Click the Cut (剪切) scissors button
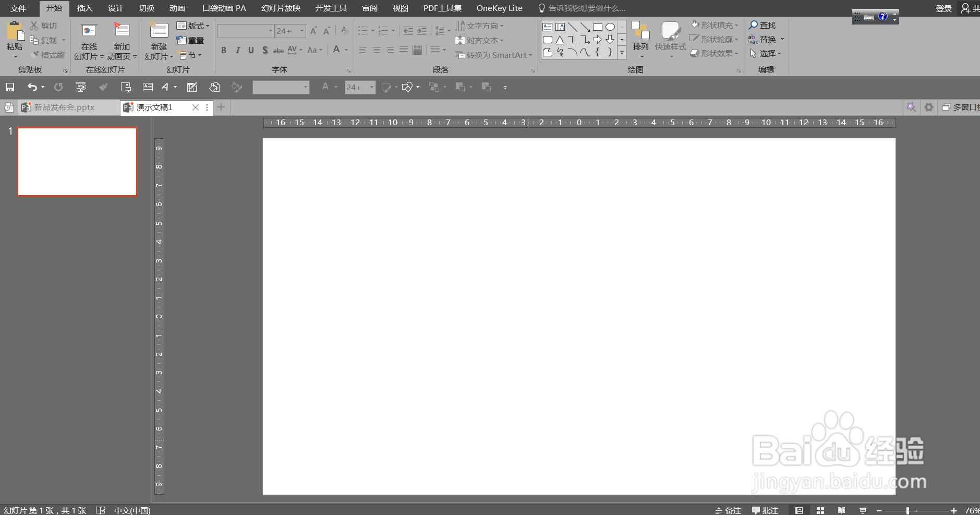Screen dimensions: 980x515 coord(43,26)
